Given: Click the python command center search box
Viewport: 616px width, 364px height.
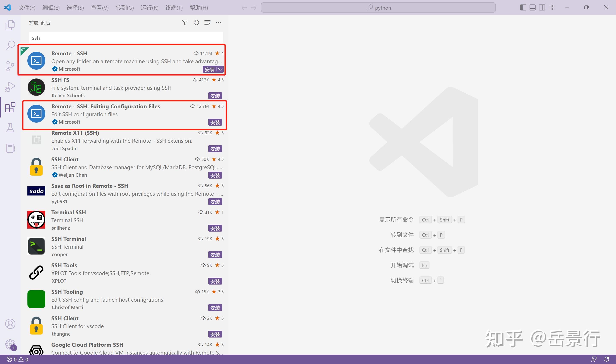Looking at the screenshot, I should coord(378,8).
